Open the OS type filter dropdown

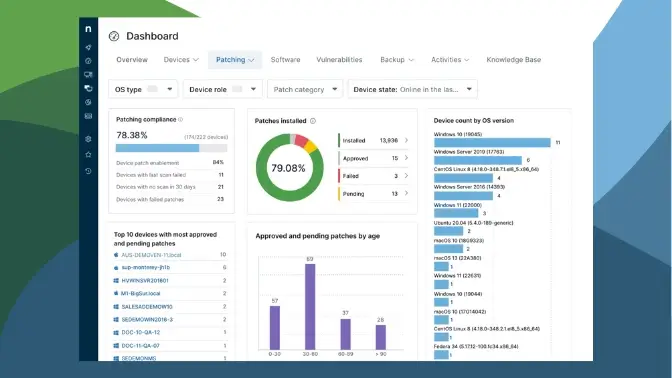coord(144,89)
